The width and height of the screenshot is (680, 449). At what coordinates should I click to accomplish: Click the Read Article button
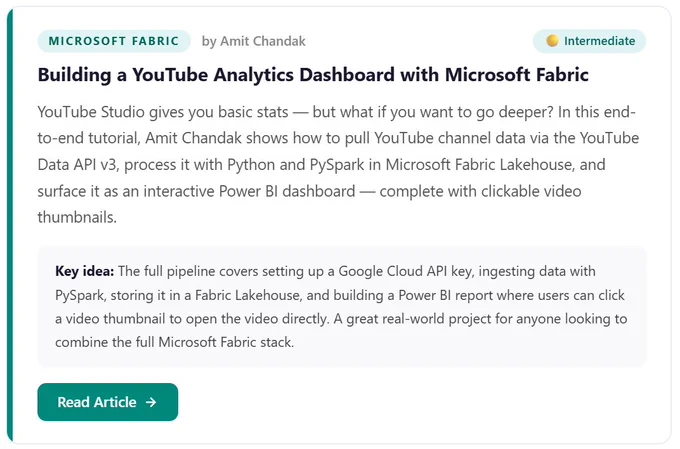click(108, 402)
